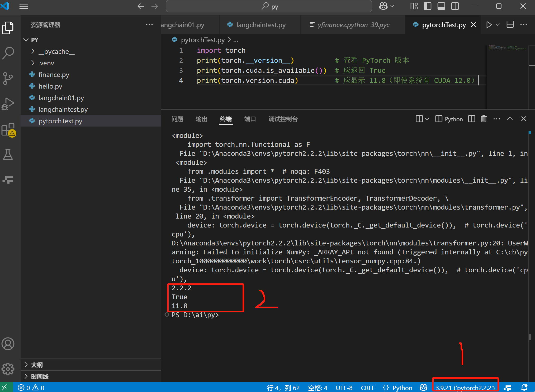Viewport: 535px width, 392px height.
Task: Click the command center search box
Action: [x=269, y=6]
